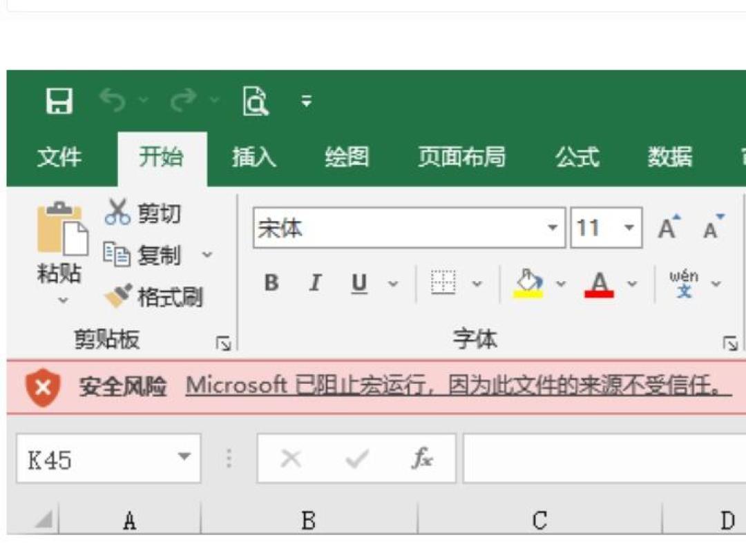Click the font size 11 box
The width and height of the screenshot is (746, 560).
(595, 228)
